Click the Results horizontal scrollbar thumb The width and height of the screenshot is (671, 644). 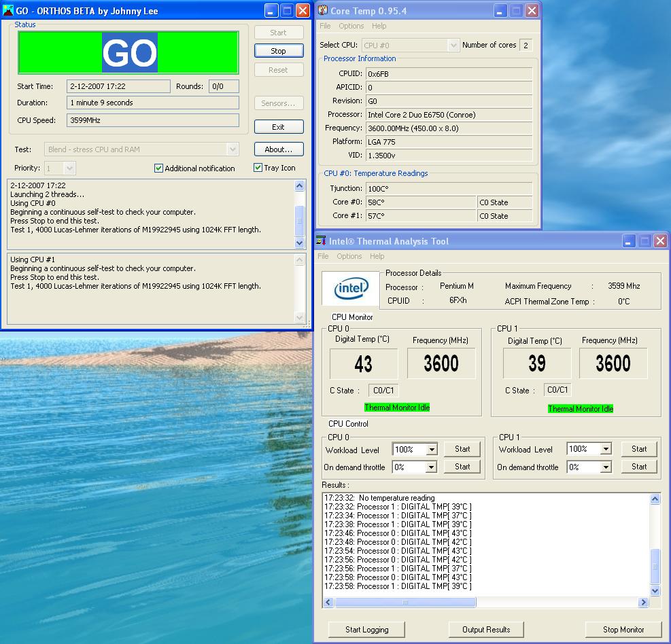(405, 603)
